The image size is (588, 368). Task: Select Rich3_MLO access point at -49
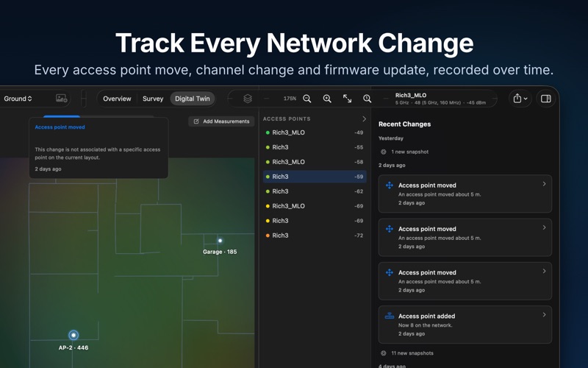[x=315, y=132]
